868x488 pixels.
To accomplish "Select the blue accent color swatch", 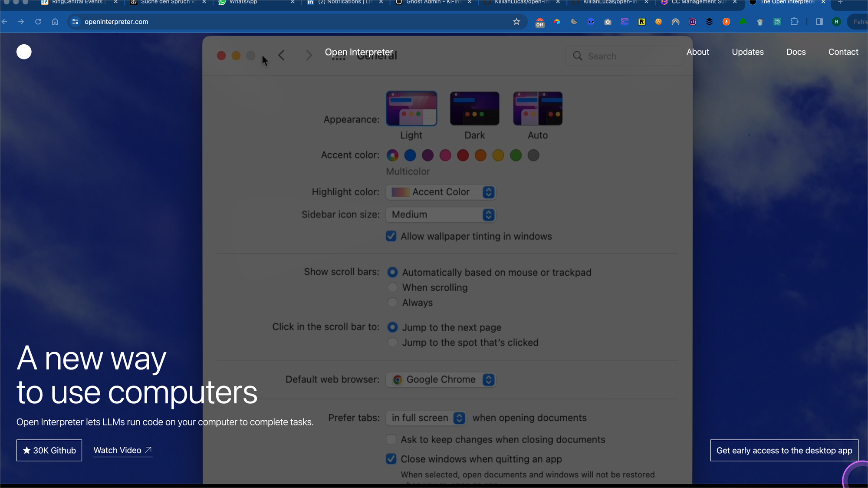I will (x=410, y=155).
